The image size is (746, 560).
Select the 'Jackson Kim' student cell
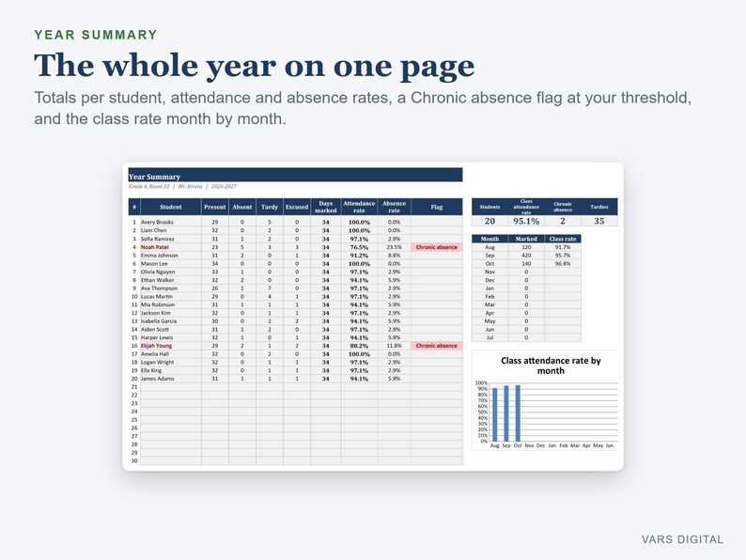[x=171, y=313]
